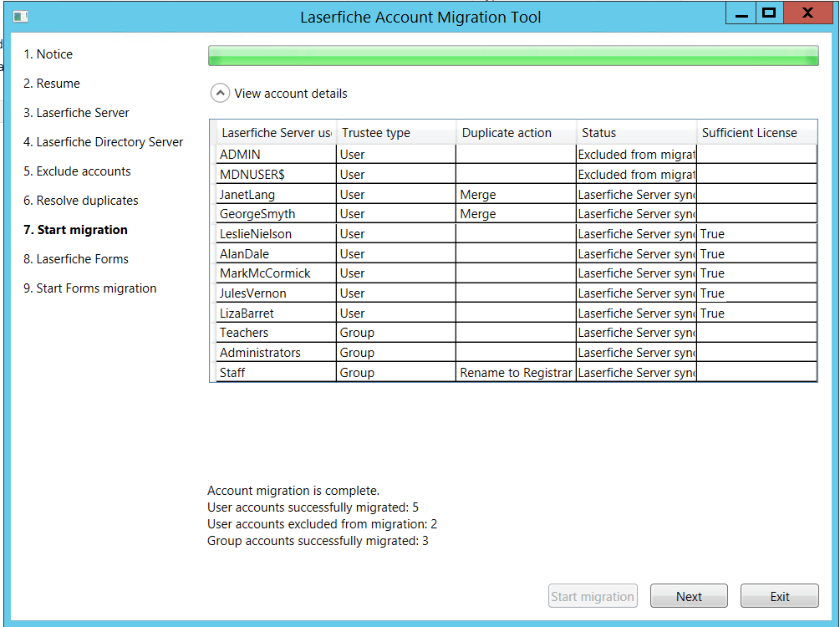
Task: Select the MarkMcCormick account cell
Action: [x=277, y=273]
